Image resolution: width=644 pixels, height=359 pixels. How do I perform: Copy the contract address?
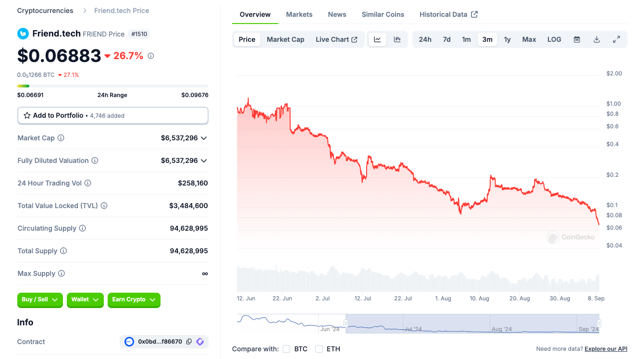tap(189, 342)
